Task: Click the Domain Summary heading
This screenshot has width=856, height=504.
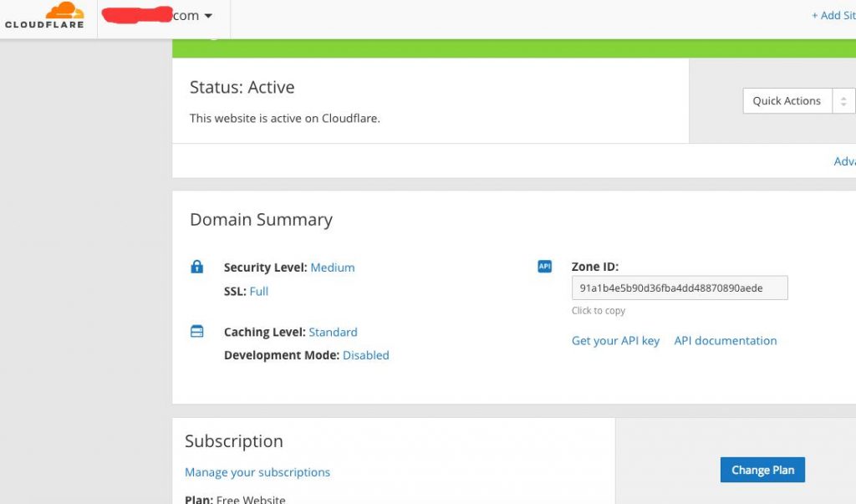Action: click(261, 220)
